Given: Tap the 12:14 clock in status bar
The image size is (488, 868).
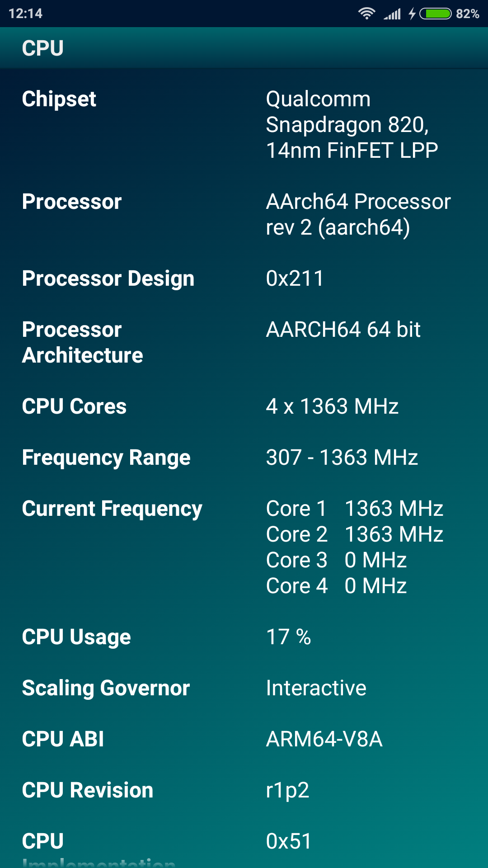Looking at the screenshot, I should coord(26,14).
